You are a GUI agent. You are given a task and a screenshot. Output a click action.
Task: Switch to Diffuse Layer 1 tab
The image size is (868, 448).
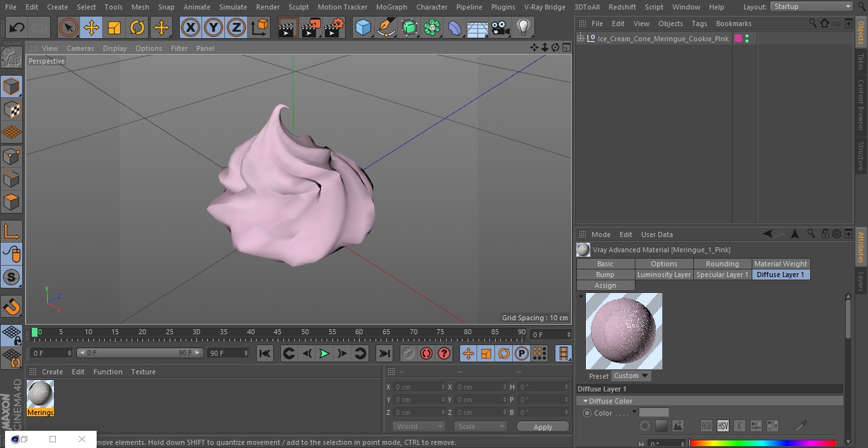click(x=781, y=275)
